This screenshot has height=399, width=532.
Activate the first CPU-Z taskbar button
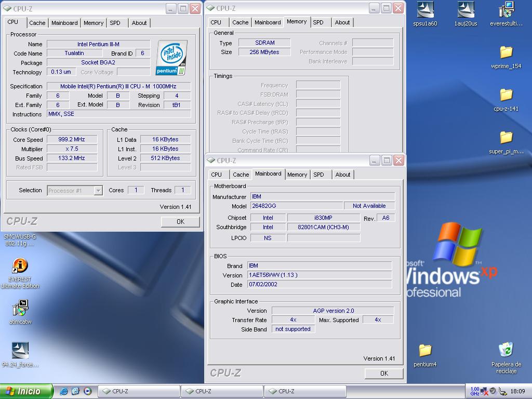(139, 391)
